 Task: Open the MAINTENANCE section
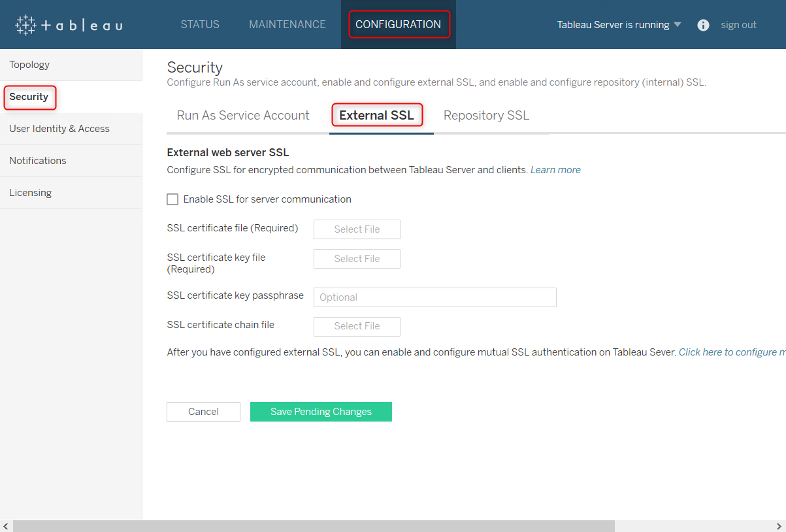pyautogui.click(x=287, y=24)
